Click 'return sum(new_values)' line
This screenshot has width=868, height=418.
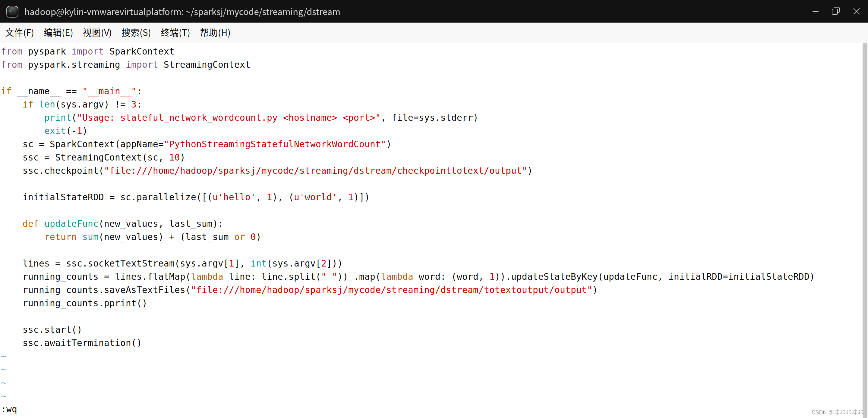104,237
